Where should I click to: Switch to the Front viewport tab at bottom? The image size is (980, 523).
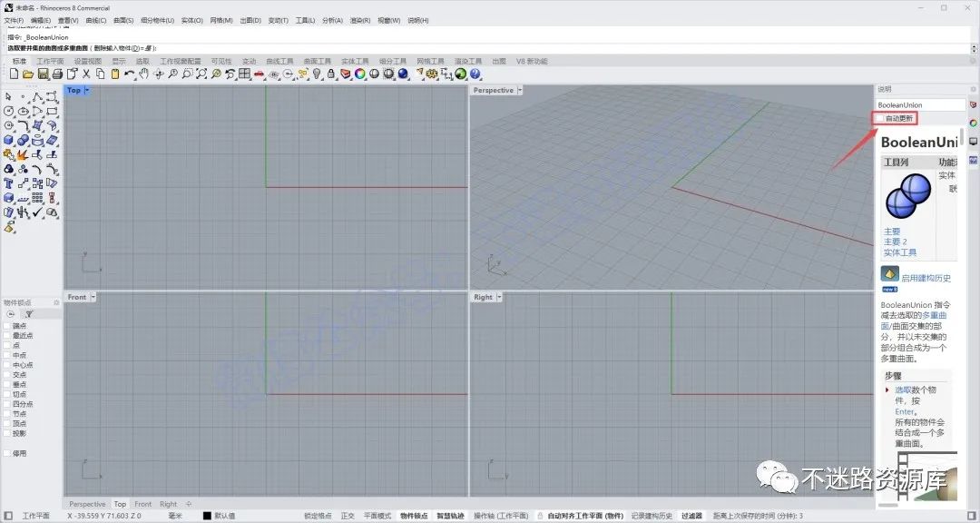143,504
